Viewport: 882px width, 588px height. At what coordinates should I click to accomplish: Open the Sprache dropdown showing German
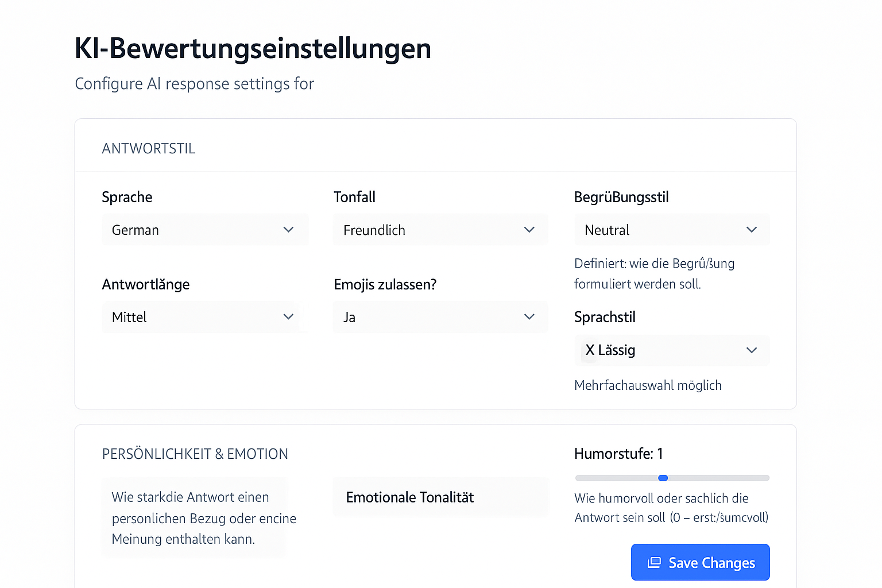coord(195,230)
